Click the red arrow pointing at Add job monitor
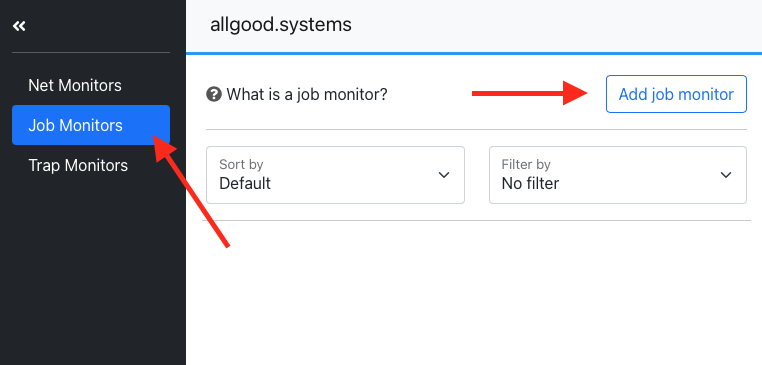762x365 pixels. pyautogui.click(x=530, y=93)
